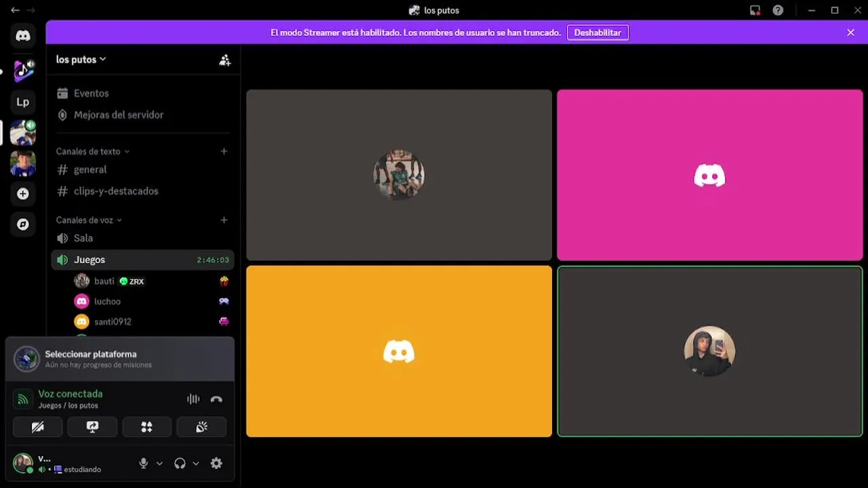This screenshot has height=488, width=868.
Task: Join the Sala voice channel
Action: tap(142, 238)
